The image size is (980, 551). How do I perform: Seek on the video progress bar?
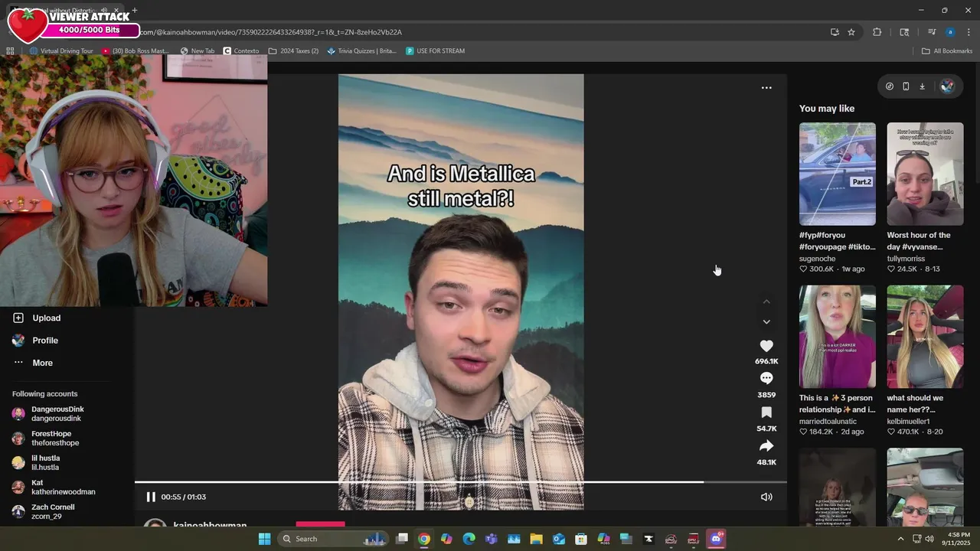pos(460,482)
